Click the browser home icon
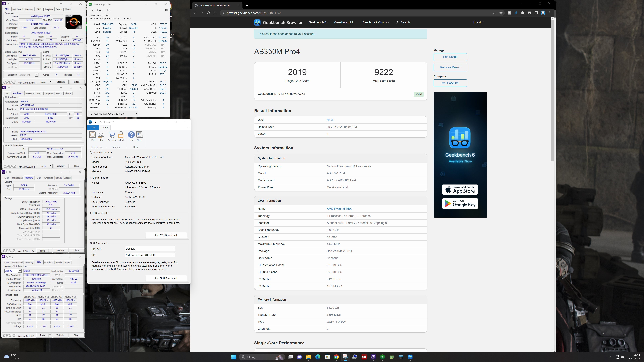 coord(215,13)
